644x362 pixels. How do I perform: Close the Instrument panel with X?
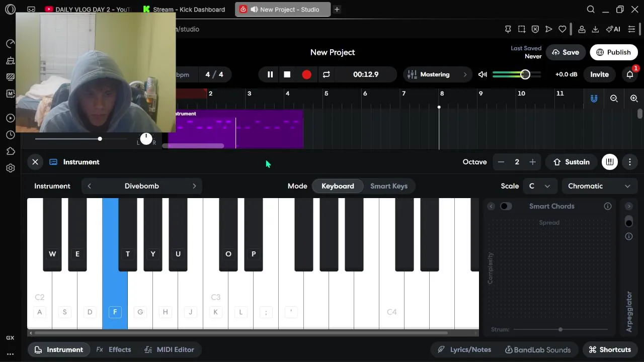pyautogui.click(x=35, y=162)
